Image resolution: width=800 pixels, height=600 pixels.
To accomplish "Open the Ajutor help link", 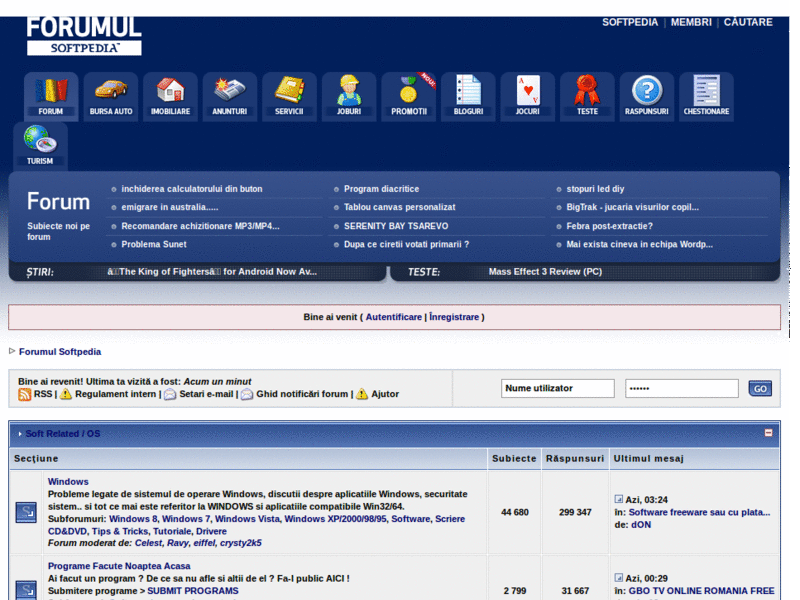I will [x=385, y=394].
